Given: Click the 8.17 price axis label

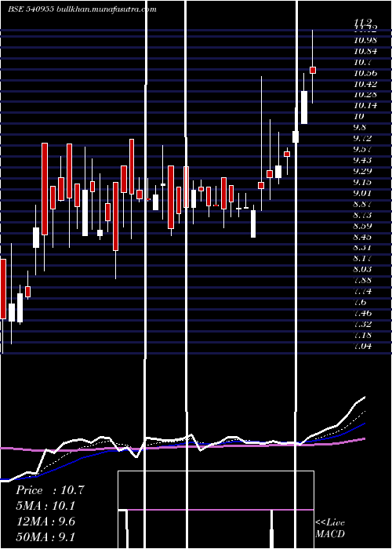Looking at the screenshot, I should tap(363, 258).
